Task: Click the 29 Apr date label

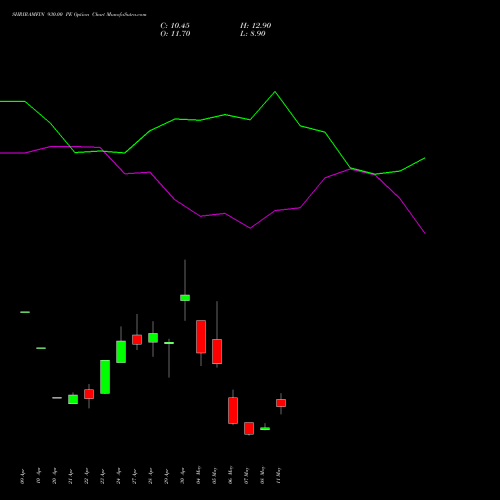Action: click(x=166, y=476)
